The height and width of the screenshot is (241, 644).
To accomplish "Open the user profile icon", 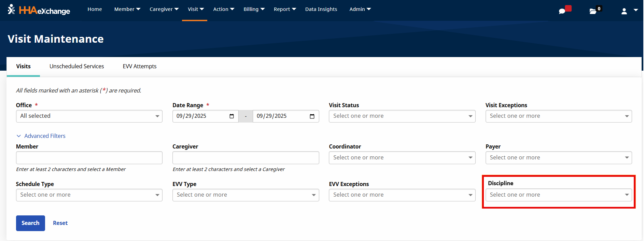I will pos(624,11).
